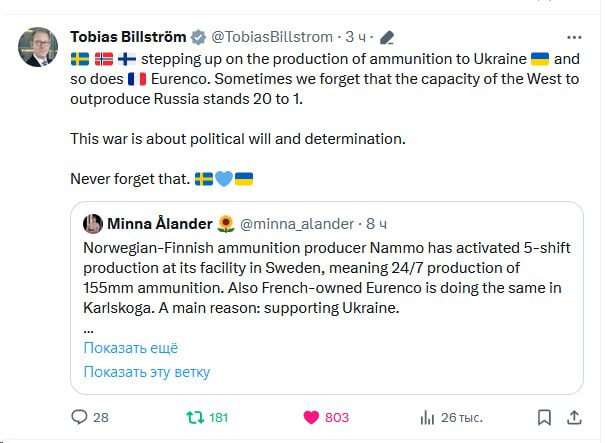Click the Tobias Billström display name
606x443 pixels.
tap(127, 38)
